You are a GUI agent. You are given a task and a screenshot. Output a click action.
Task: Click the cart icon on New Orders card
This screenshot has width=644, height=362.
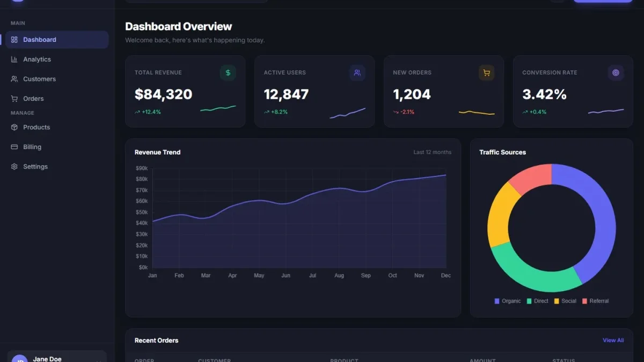click(x=487, y=73)
